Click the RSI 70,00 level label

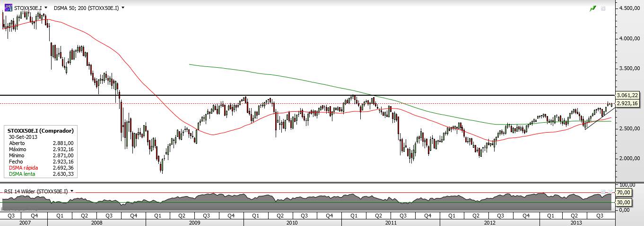pos(625,193)
